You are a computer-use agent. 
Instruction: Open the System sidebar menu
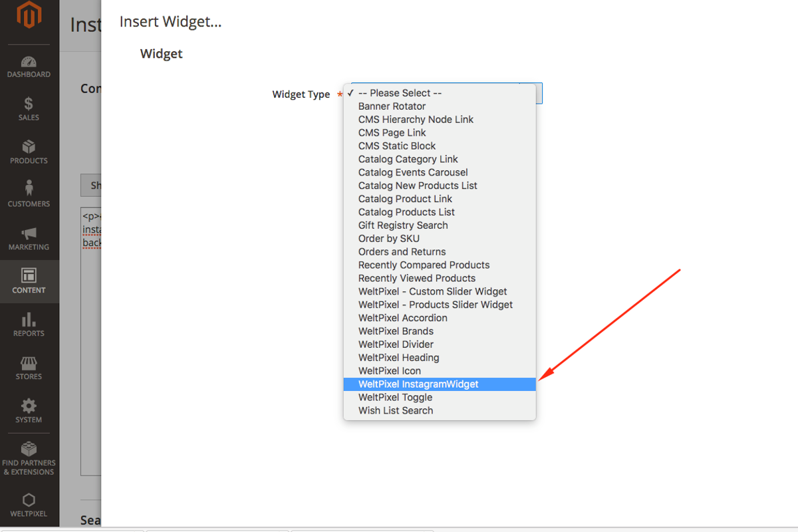pyautogui.click(x=29, y=412)
